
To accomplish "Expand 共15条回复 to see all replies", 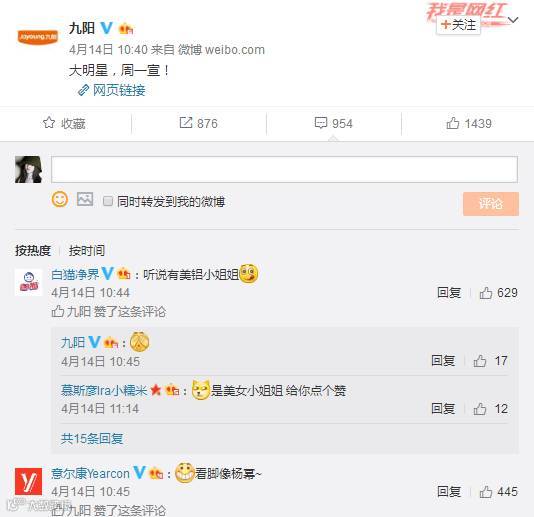I will pos(92,439).
